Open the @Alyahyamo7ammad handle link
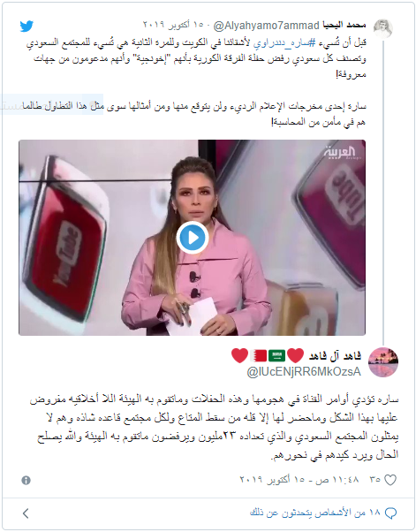Viewport: 416px width, 532px height. [267, 26]
